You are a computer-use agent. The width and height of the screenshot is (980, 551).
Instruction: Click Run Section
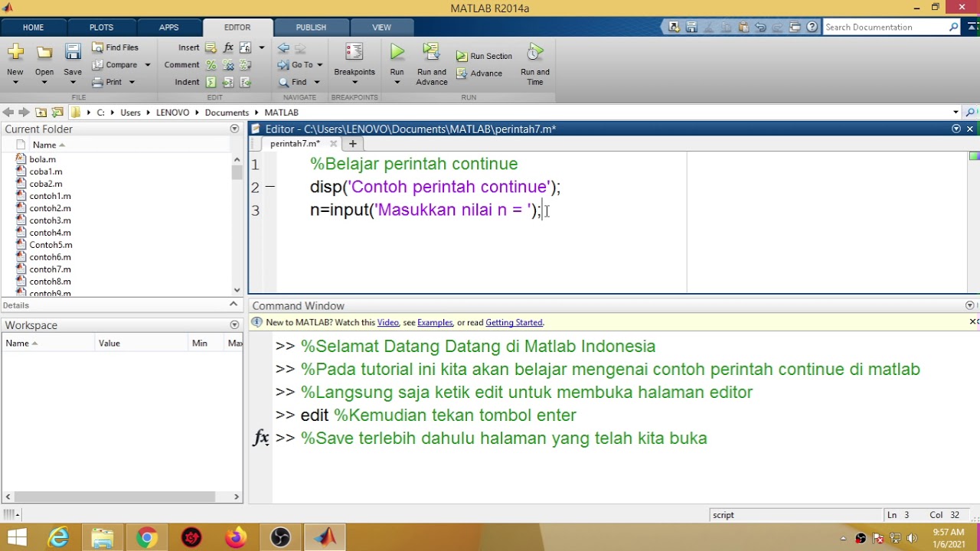point(484,56)
